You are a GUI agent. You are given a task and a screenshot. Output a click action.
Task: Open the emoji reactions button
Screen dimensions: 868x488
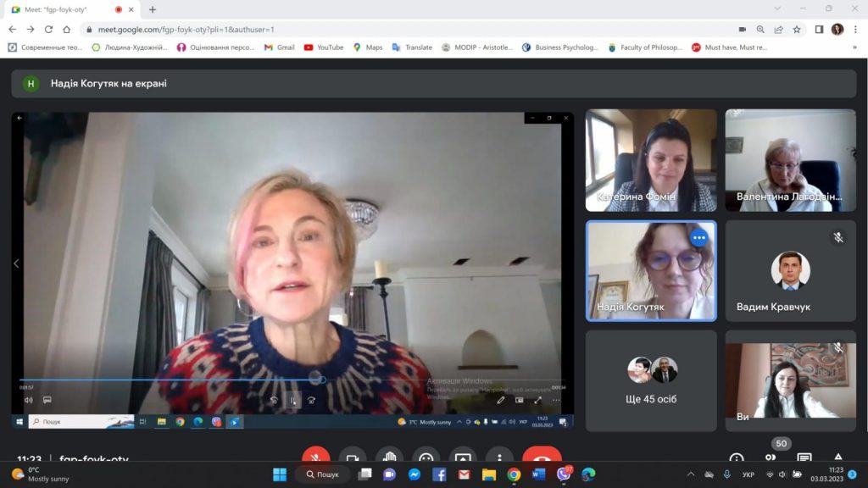tap(426, 458)
